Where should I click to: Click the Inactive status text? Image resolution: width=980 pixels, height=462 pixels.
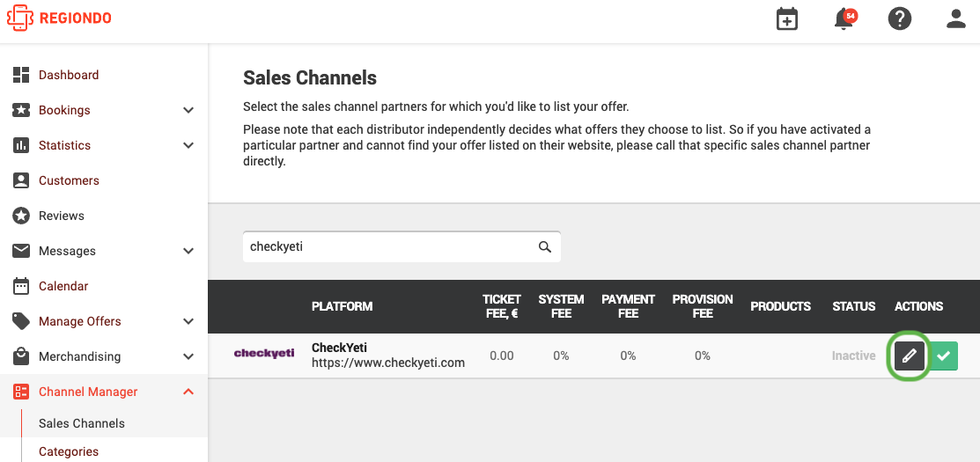(854, 356)
